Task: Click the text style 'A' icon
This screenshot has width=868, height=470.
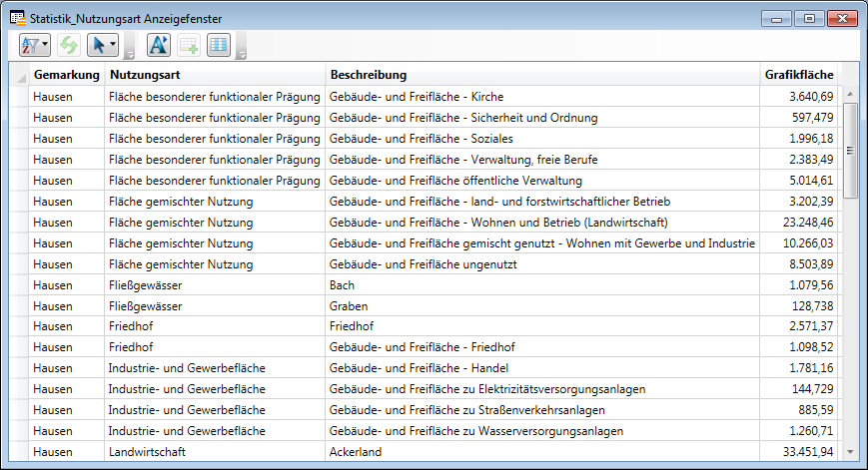Action: [159, 45]
